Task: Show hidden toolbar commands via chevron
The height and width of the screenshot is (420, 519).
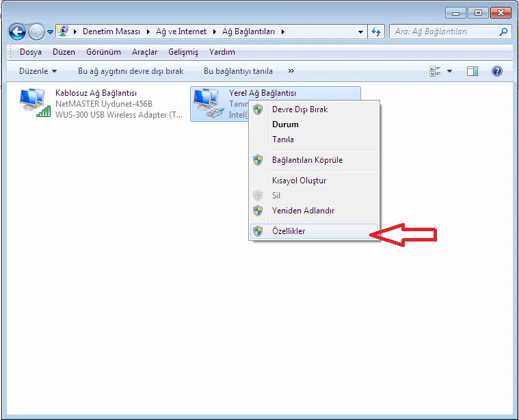Action: click(x=291, y=71)
